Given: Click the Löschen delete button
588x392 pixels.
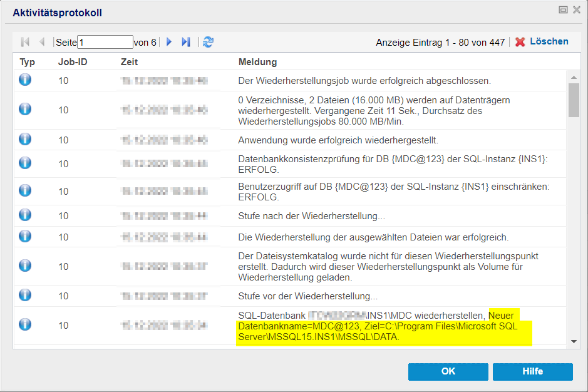Looking at the screenshot, I should (542, 42).
